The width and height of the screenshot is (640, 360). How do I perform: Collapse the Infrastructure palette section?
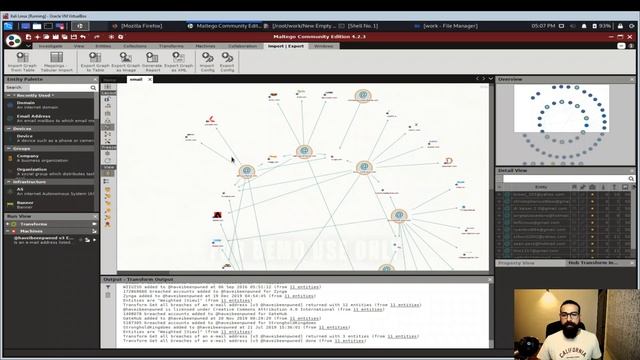[9, 182]
